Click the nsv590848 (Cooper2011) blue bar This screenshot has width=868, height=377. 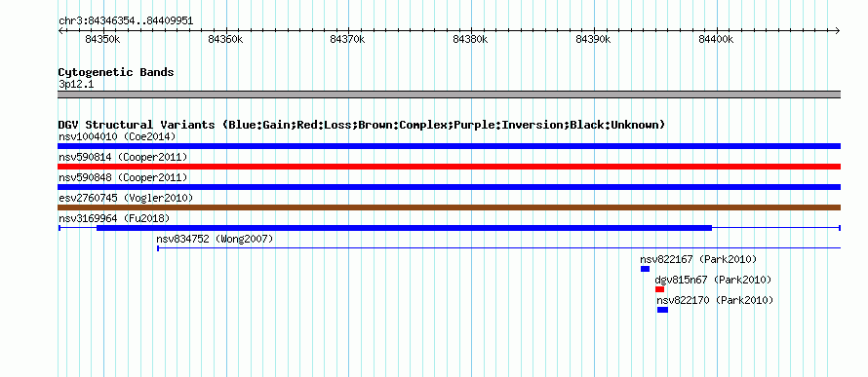[x=449, y=187]
